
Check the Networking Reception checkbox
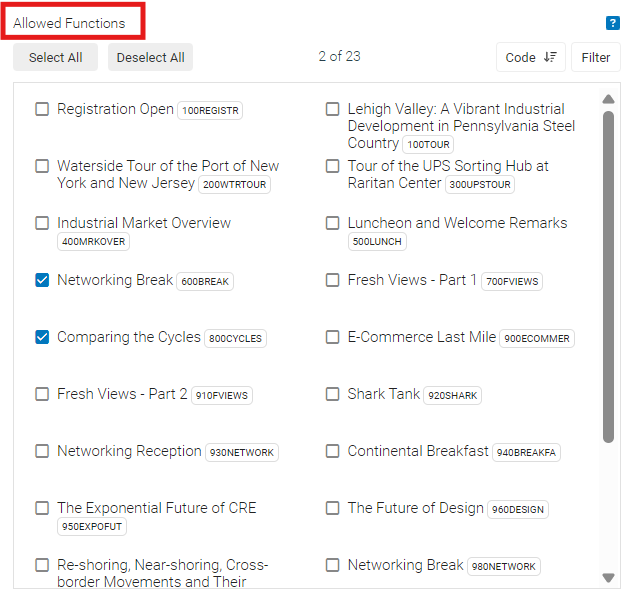click(42, 451)
